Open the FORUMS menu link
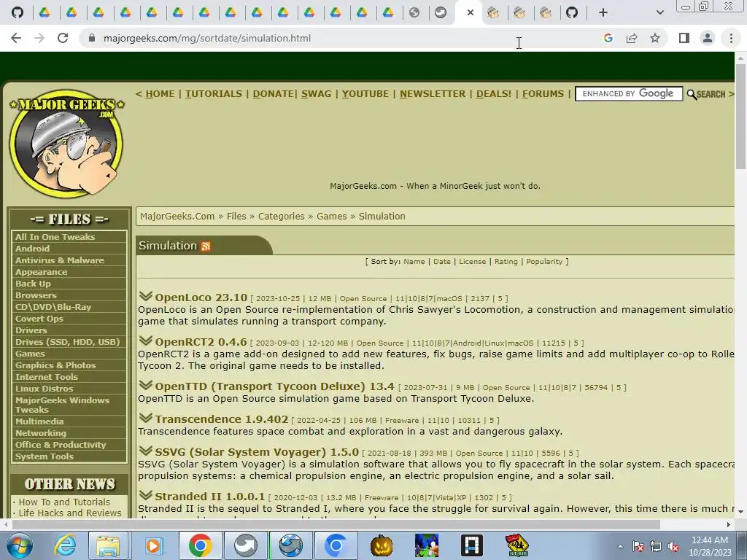747x560 pixels. [543, 94]
